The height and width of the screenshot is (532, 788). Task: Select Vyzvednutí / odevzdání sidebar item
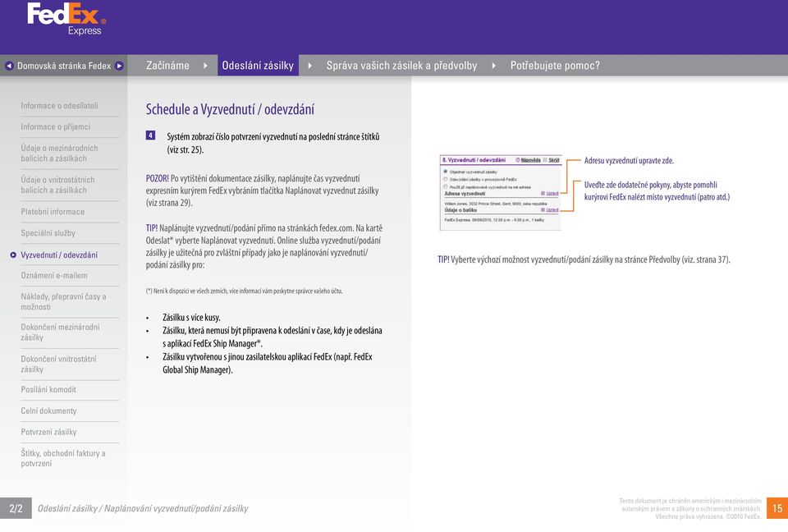point(59,255)
